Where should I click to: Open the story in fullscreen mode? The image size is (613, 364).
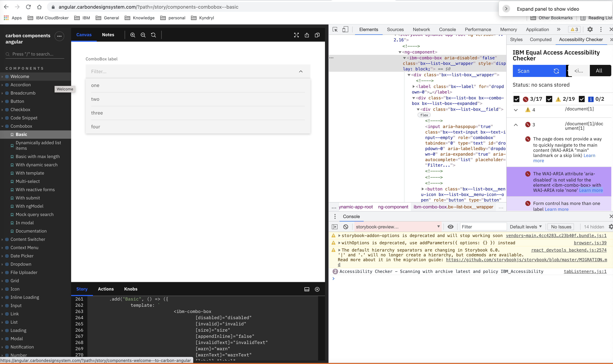(x=296, y=35)
